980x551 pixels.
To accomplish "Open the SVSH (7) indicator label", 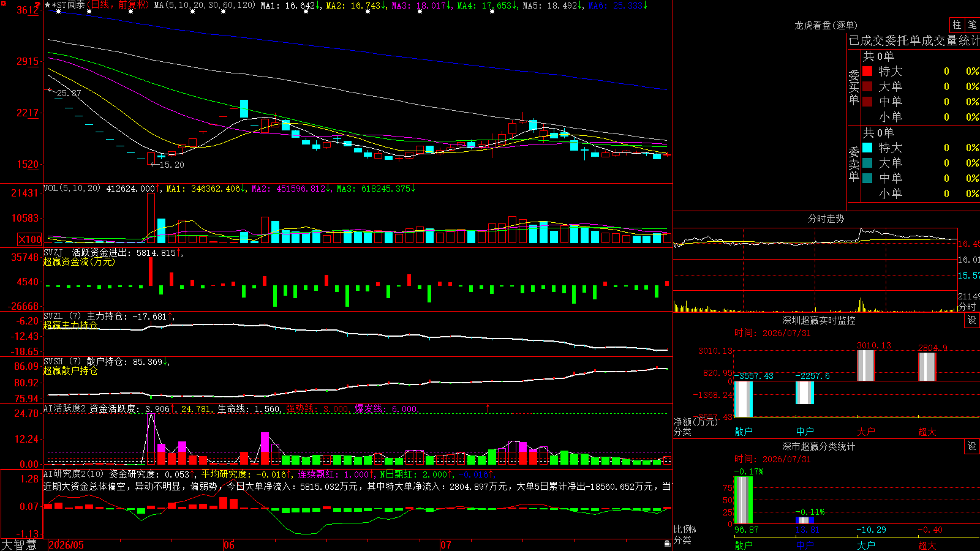I will coord(62,362).
